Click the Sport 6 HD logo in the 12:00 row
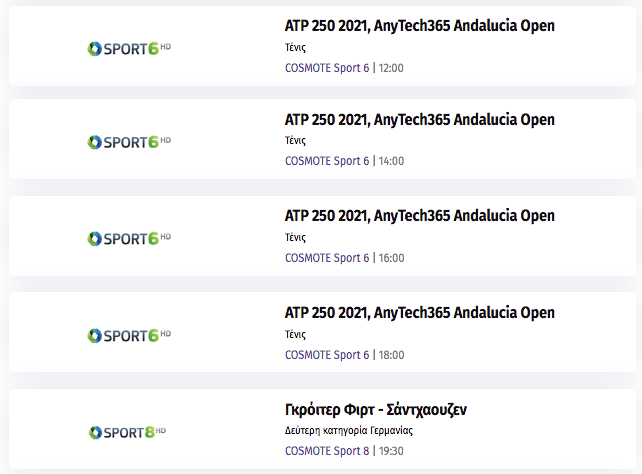The width and height of the screenshot is (642, 474). click(x=129, y=49)
